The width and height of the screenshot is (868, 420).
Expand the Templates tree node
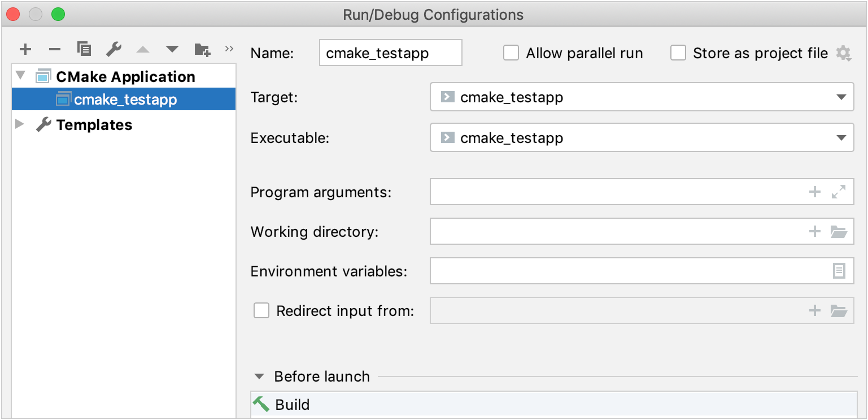point(19,124)
